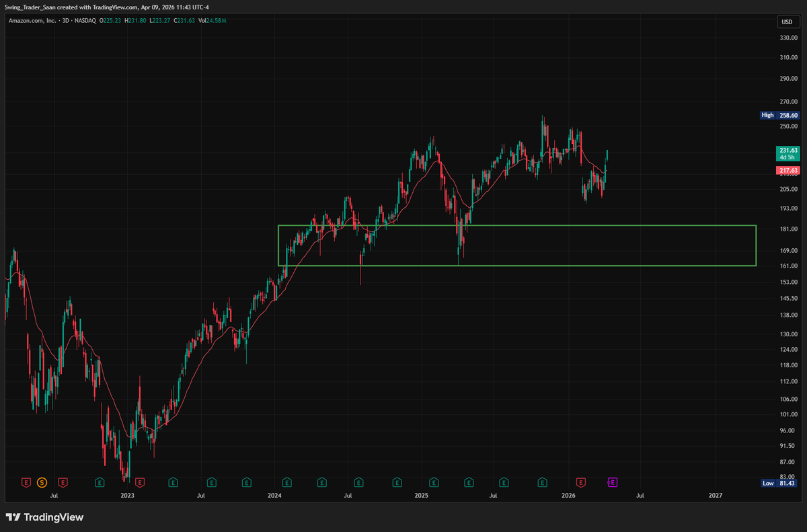The height and width of the screenshot is (532, 807).
Task: Click the High 258.60 price label
Action: (779, 115)
